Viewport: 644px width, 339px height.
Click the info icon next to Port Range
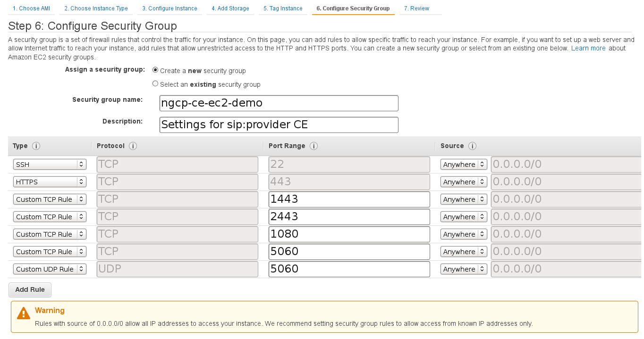314,146
